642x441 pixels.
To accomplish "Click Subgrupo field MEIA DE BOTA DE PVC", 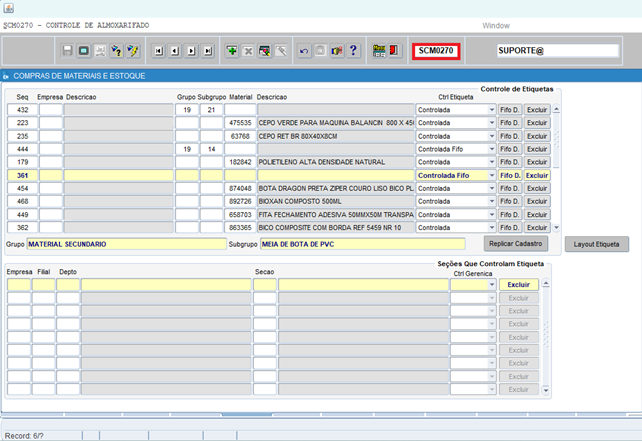I will (363, 244).
